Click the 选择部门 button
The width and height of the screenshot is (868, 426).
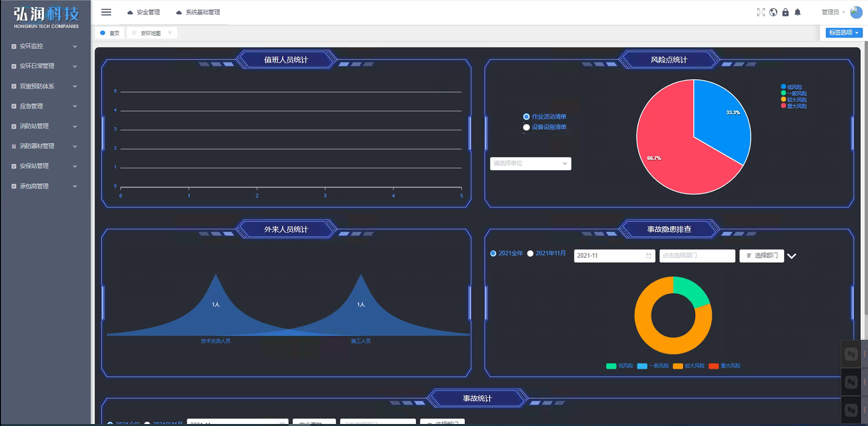[x=762, y=256]
